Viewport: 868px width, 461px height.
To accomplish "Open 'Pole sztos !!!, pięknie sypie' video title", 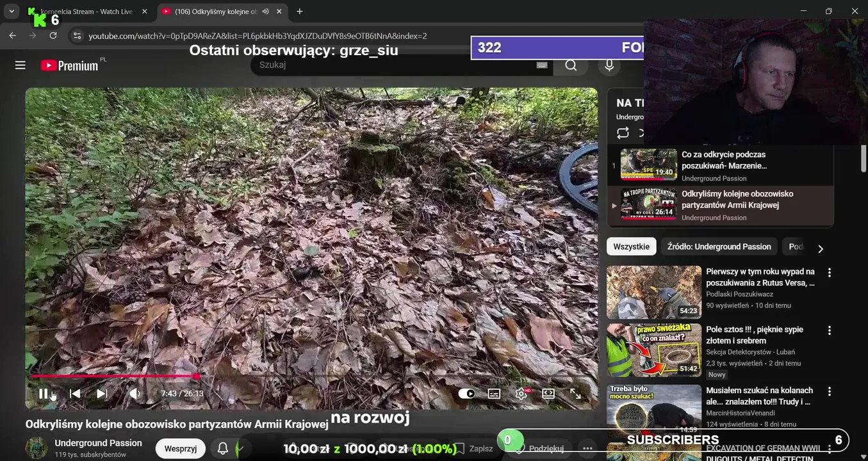I will coord(755,335).
